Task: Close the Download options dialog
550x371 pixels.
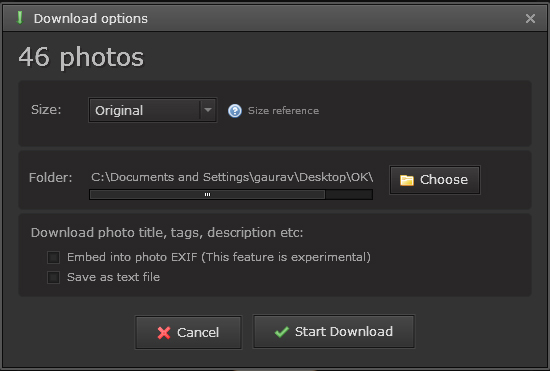Action: click(x=530, y=18)
